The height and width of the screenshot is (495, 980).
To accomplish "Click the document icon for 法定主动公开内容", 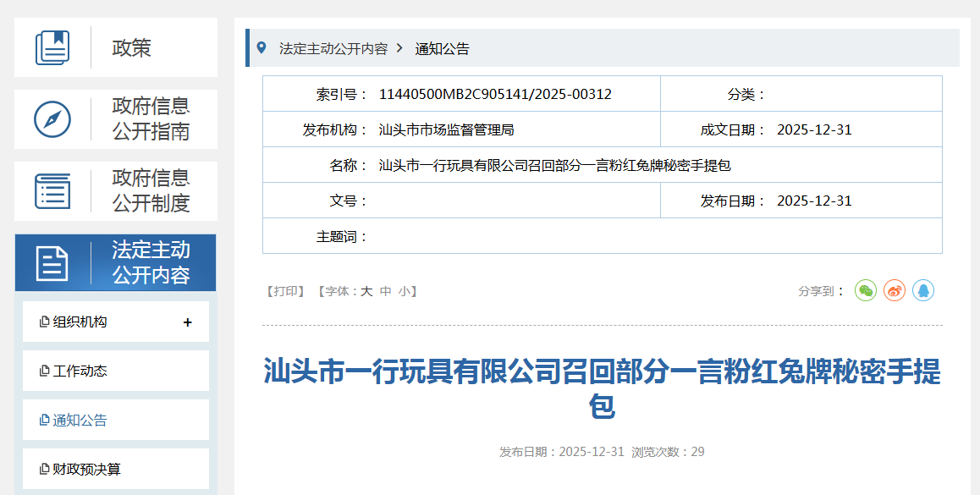I will [52, 263].
